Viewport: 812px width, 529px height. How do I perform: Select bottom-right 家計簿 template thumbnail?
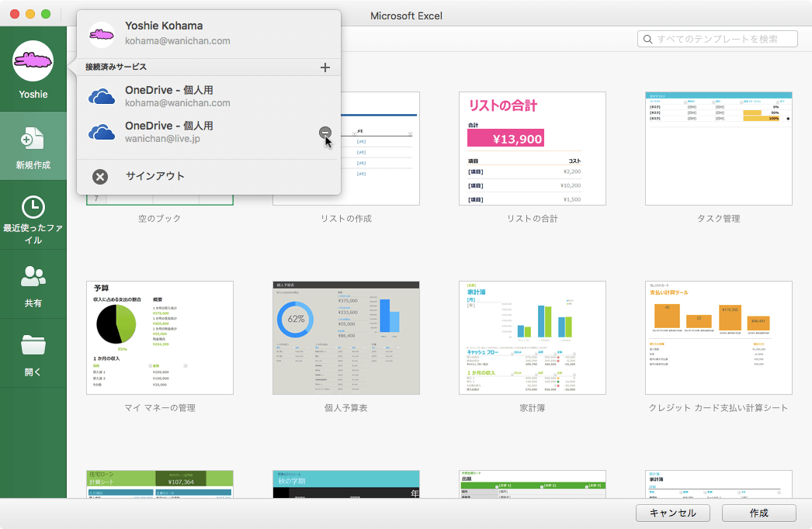click(719, 484)
